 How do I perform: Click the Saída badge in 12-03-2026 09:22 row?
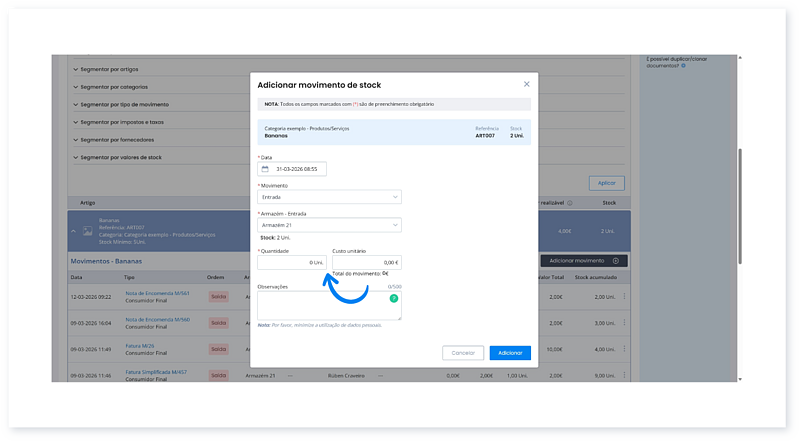(x=218, y=297)
